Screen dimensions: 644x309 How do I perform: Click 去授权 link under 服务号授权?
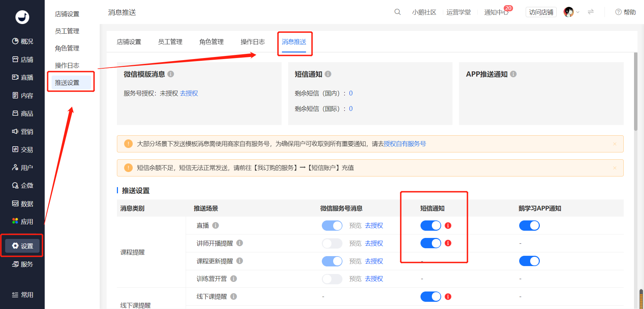tap(189, 93)
